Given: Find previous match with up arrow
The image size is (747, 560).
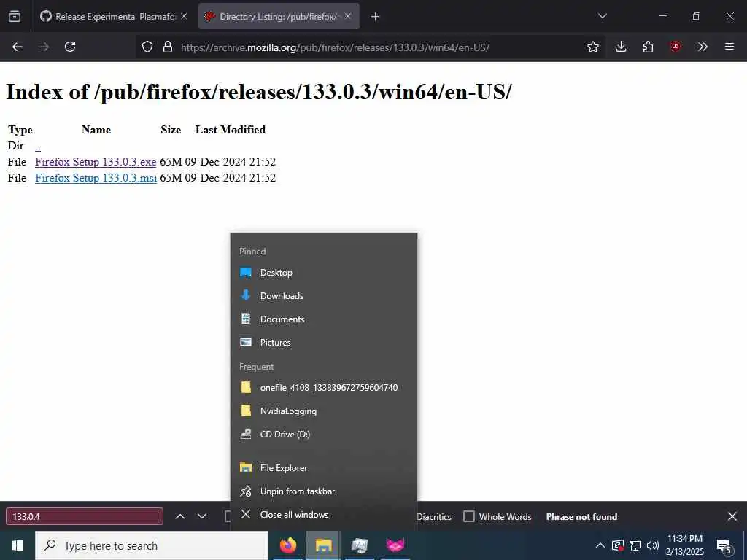Looking at the screenshot, I should [180, 517].
